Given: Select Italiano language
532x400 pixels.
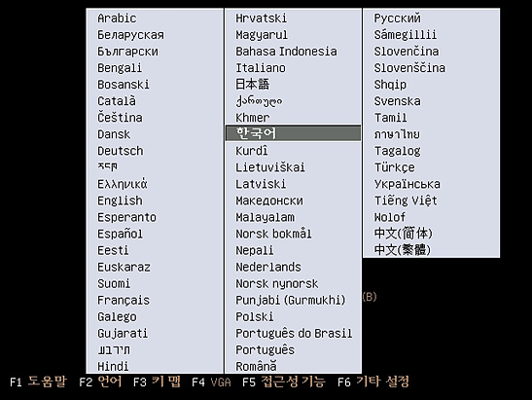Looking at the screenshot, I should [261, 68].
